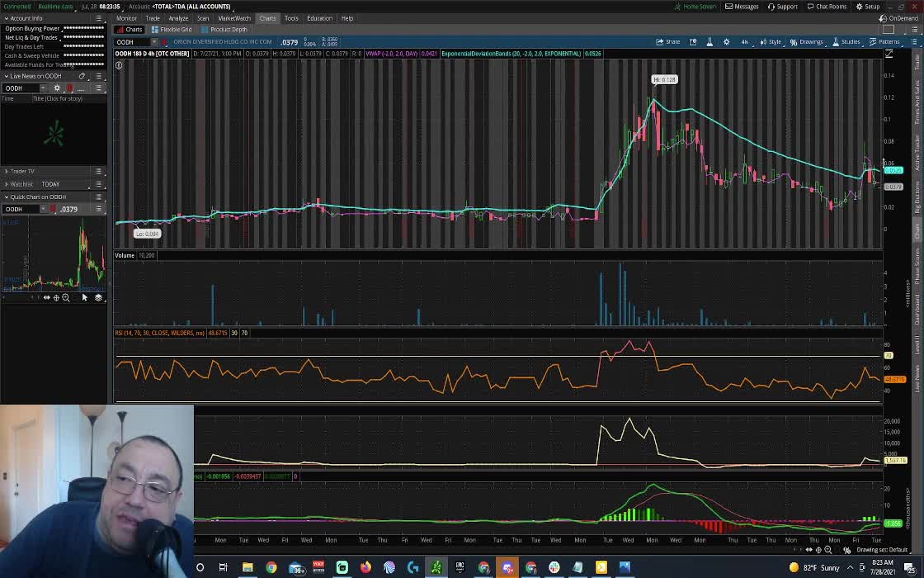
Task: Switch to the Monitor tab
Action: pyautogui.click(x=127, y=18)
